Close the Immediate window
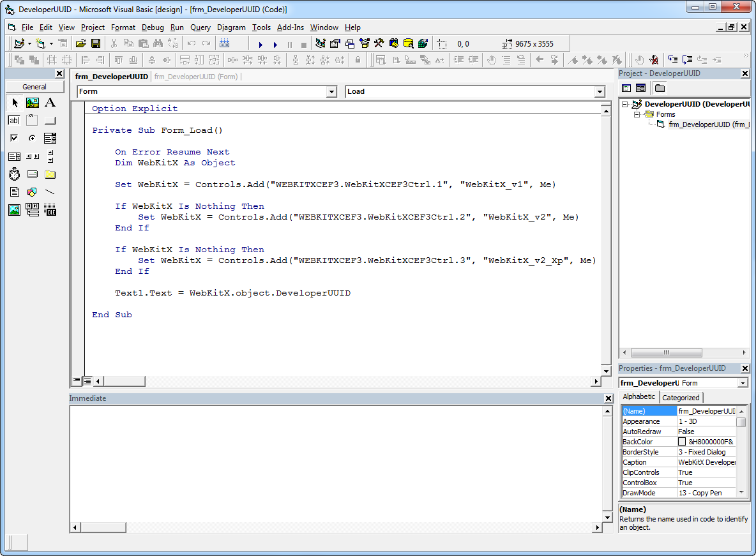This screenshot has height=556, width=756. click(x=609, y=398)
